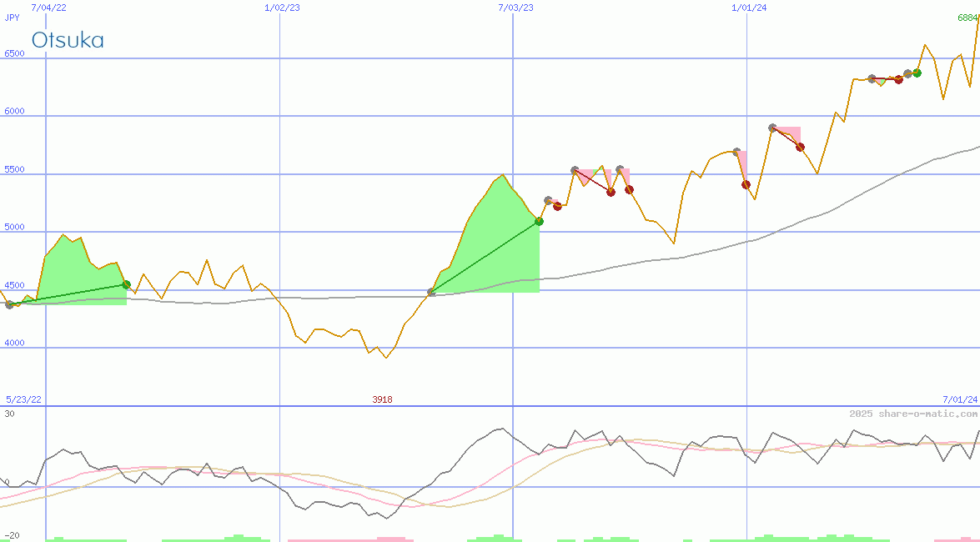Image resolution: width=980 pixels, height=542 pixels.
Task: Click the 30 oscillator scale label
Action: click(9, 414)
